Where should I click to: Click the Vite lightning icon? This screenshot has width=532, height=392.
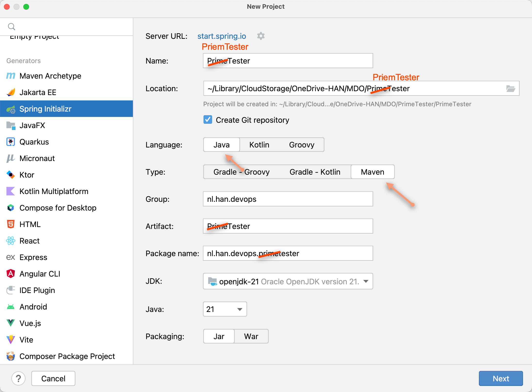11,340
